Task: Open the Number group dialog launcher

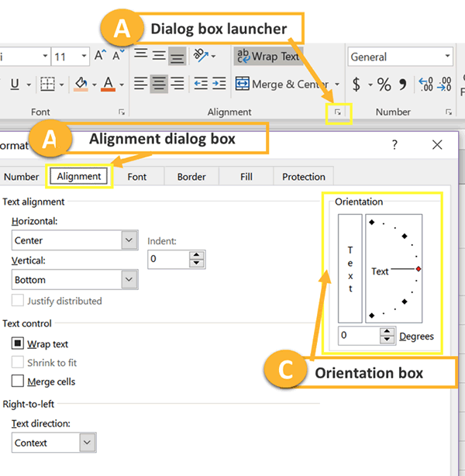Action: coord(449,112)
